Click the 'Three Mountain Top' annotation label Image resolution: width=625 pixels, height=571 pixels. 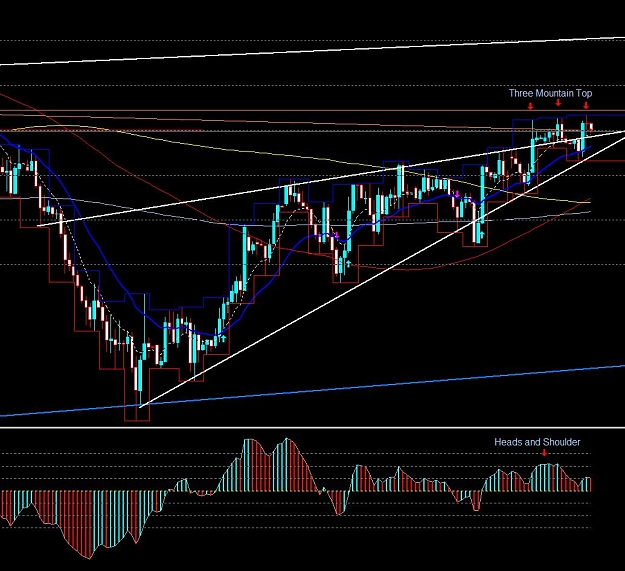(x=550, y=94)
